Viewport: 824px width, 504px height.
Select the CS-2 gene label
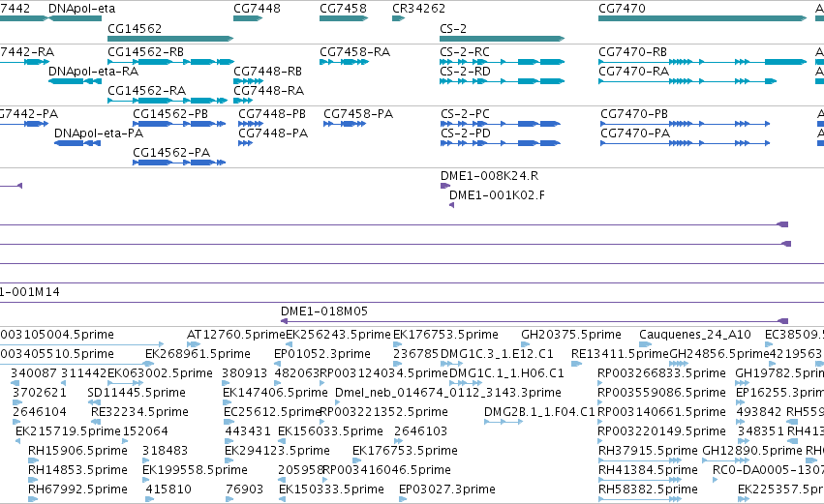(453, 28)
